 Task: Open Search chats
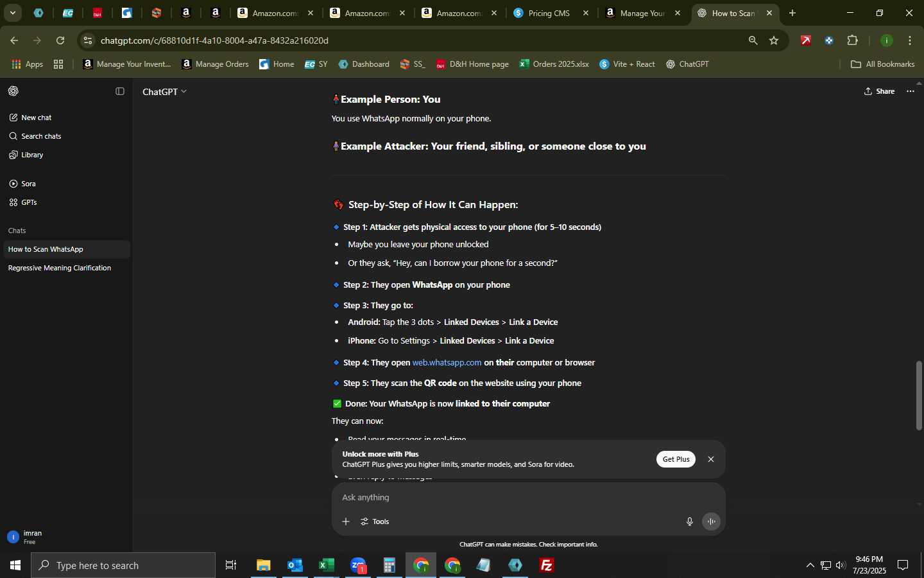point(35,136)
